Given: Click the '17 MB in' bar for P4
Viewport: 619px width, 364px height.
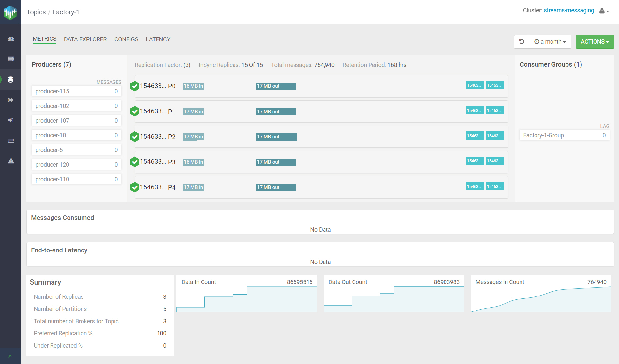Looking at the screenshot, I should pos(193,187).
